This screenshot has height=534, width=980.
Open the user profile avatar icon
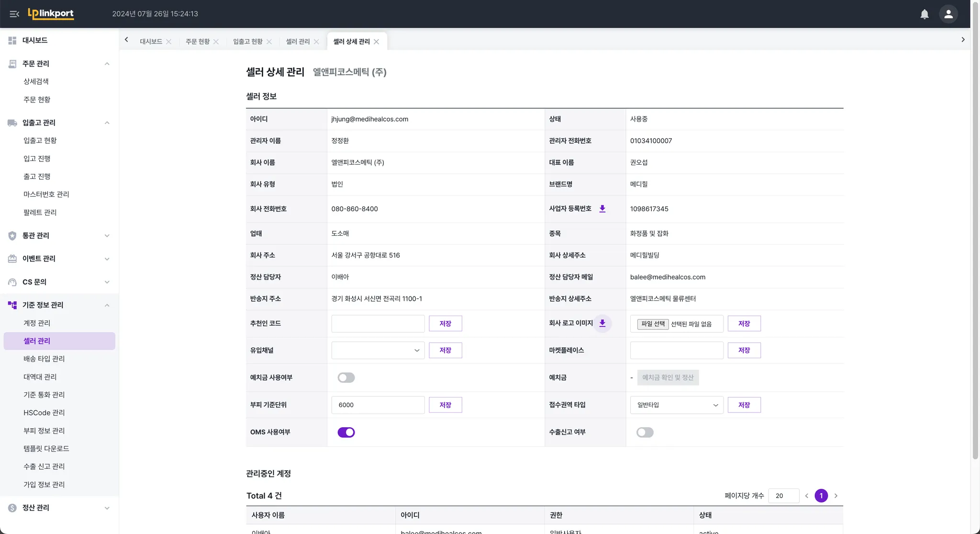tap(948, 14)
